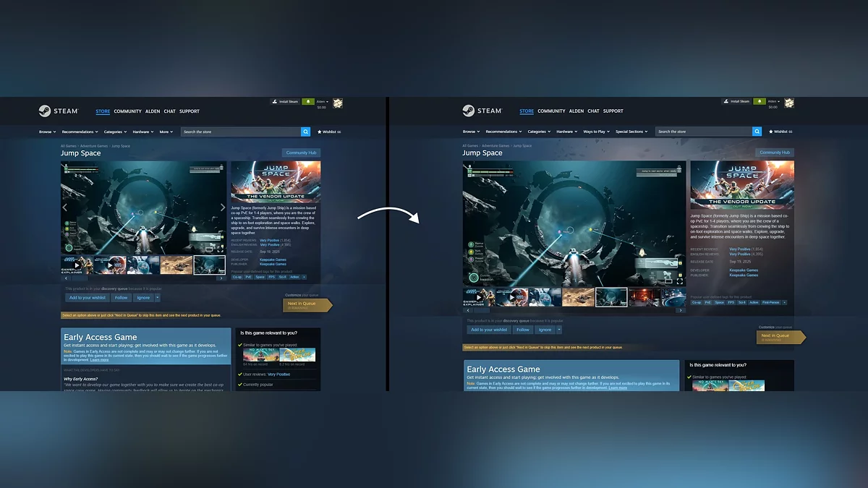
Task: Select the ALDEN tab in the left Steam page
Action: 153,111
